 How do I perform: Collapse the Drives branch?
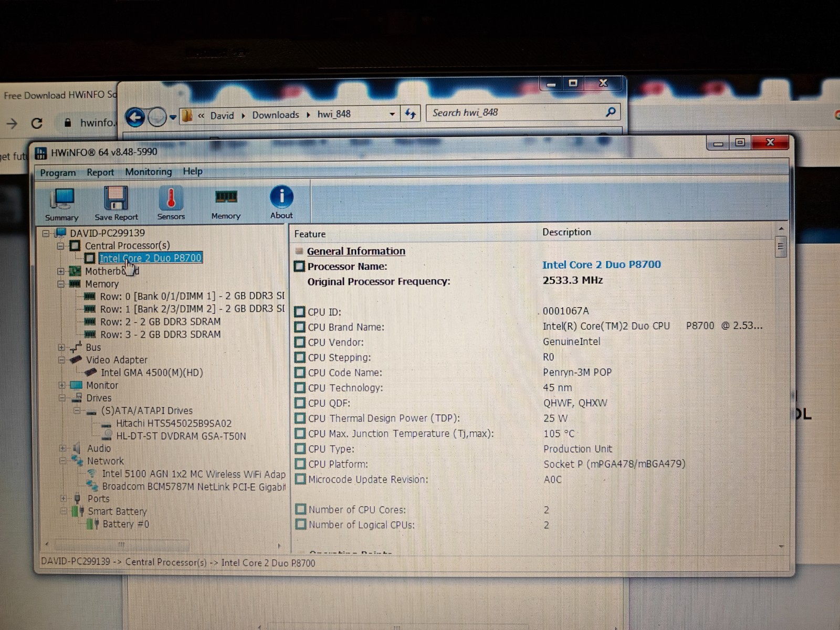click(x=62, y=398)
